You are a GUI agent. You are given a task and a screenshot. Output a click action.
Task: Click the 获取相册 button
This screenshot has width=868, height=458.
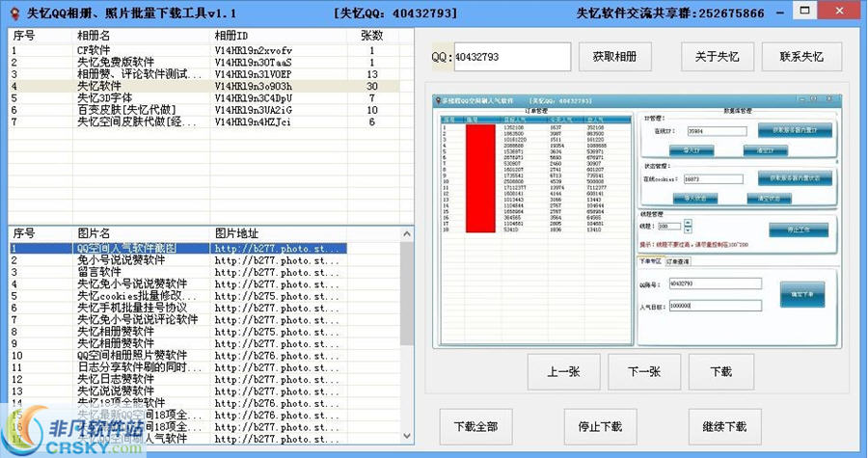(615, 57)
